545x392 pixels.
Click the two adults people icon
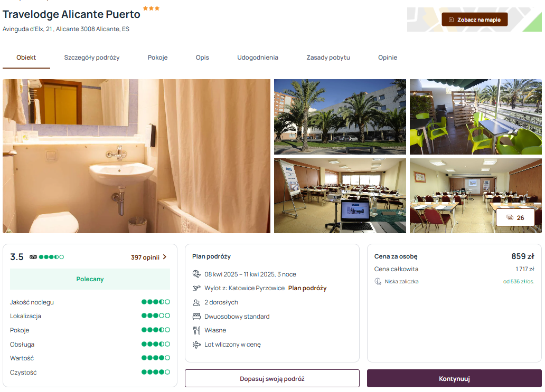196,302
